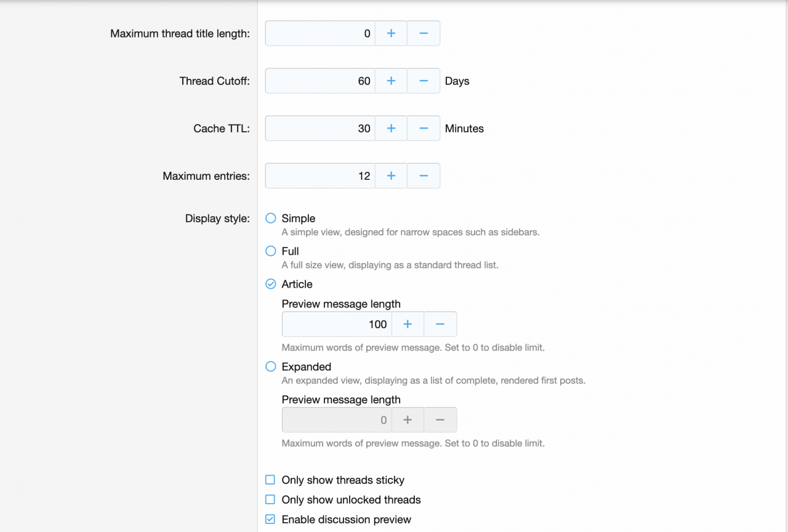Raise Maximum entries with the plus icon

pos(391,175)
